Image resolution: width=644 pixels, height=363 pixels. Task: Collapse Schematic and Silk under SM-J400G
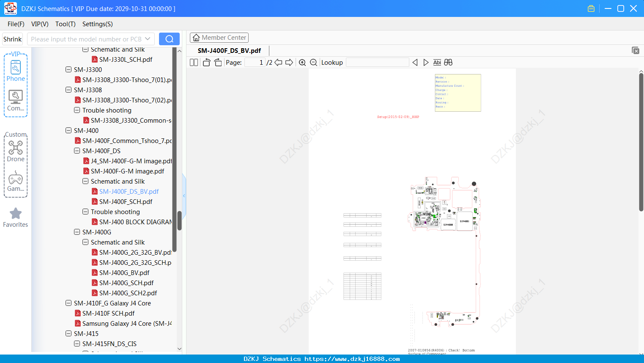(85, 242)
